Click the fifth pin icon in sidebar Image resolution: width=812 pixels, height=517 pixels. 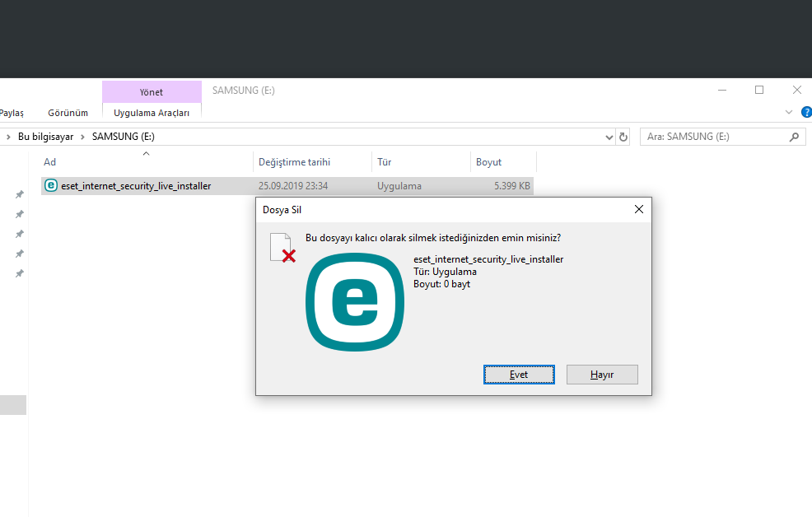coord(20,273)
